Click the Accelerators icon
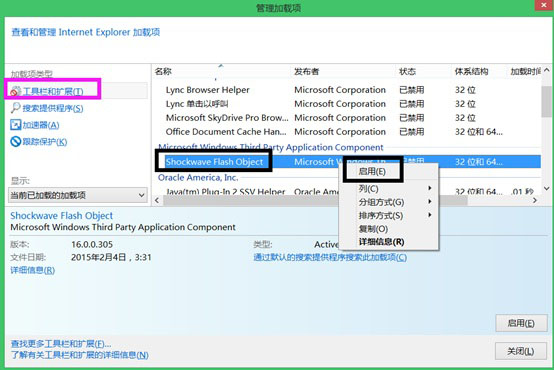The image size is (554, 370). [16, 125]
